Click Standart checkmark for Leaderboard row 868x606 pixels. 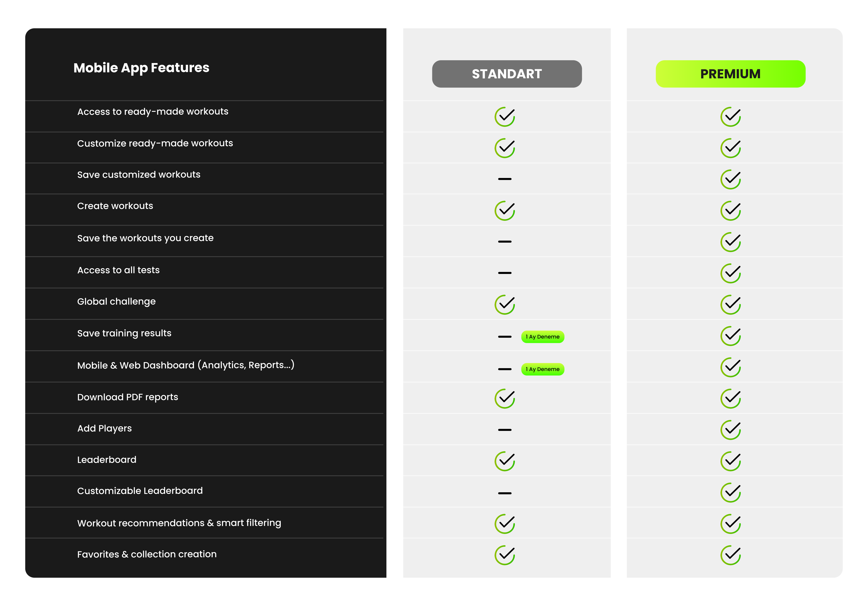click(505, 461)
